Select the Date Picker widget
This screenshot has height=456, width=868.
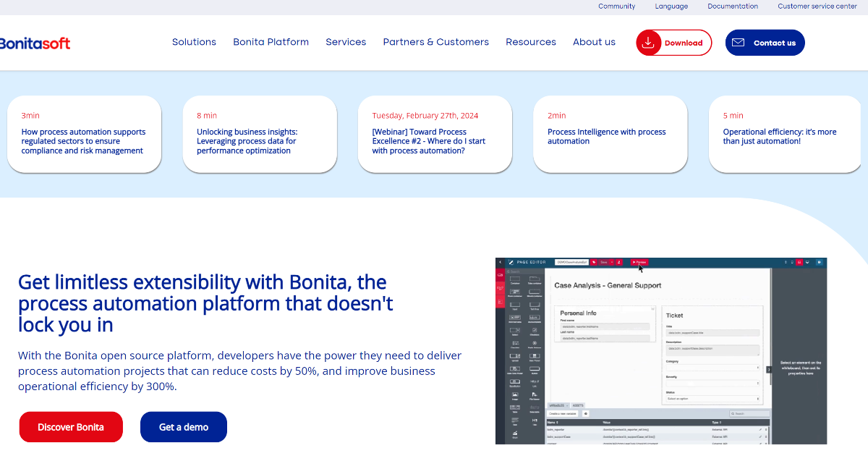tap(533, 357)
